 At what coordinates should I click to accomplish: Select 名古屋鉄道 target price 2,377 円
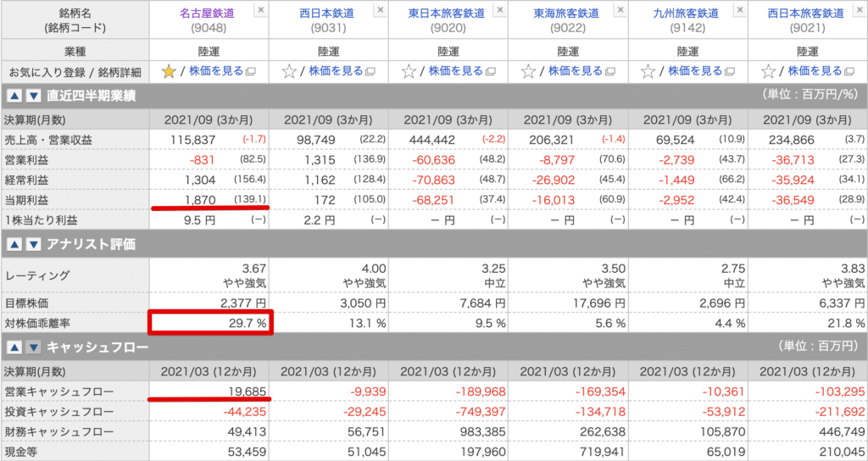(242, 303)
